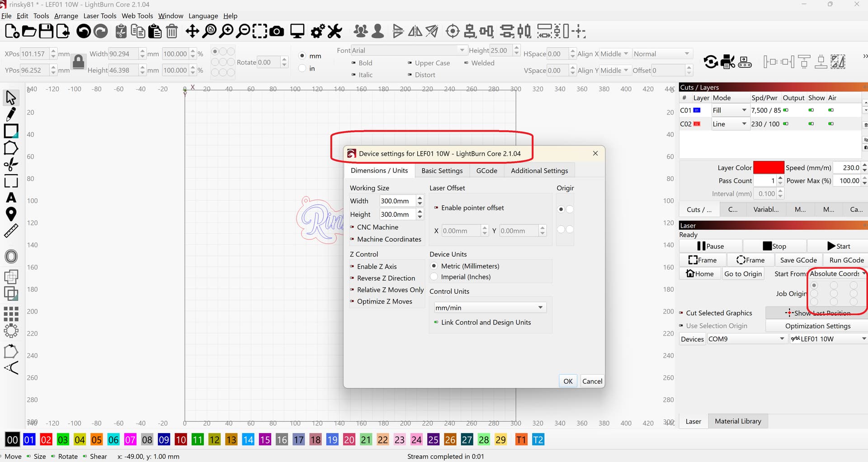This screenshot has width=868, height=462.
Task: Open the COM9 port dropdown
Action: (746, 339)
